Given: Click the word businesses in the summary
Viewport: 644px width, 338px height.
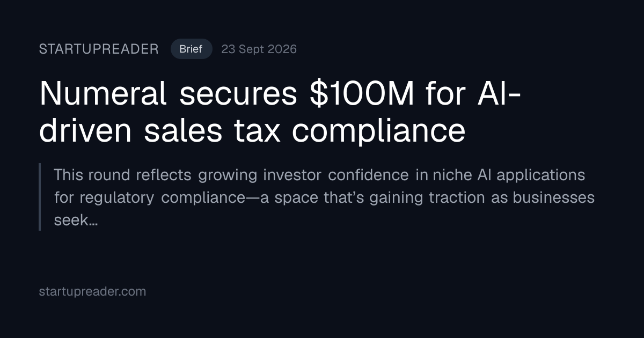Looking at the screenshot, I should click(x=554, y=198).
